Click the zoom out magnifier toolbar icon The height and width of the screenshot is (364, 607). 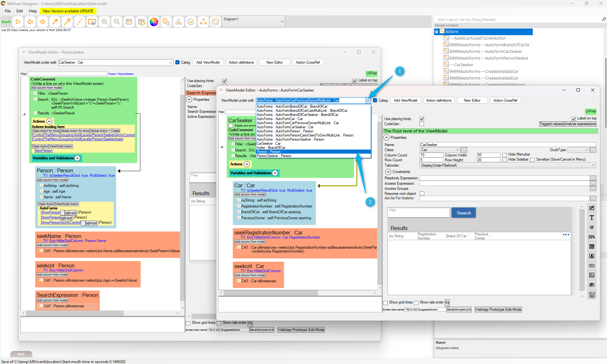coord(117,22)
